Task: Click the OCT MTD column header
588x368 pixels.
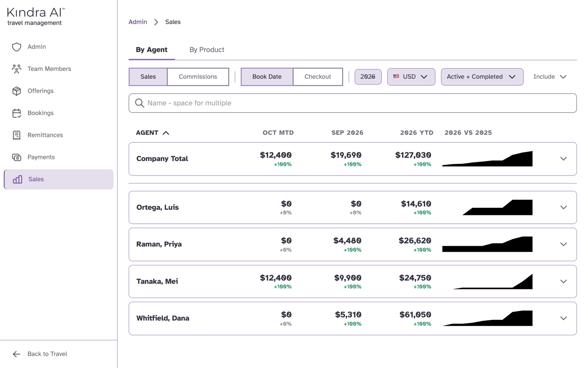Action: coord(278,133)
